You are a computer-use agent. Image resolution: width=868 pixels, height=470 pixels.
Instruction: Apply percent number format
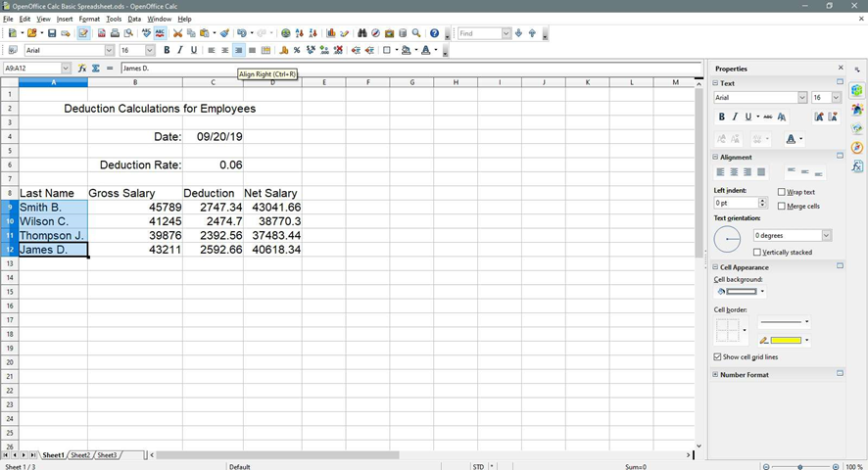click(297, 50)
